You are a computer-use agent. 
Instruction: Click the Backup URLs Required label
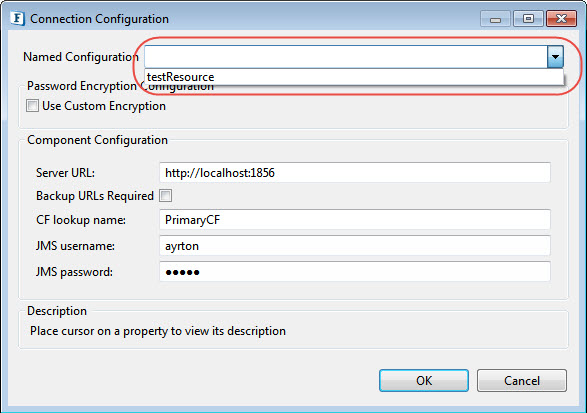click(95, 196)
